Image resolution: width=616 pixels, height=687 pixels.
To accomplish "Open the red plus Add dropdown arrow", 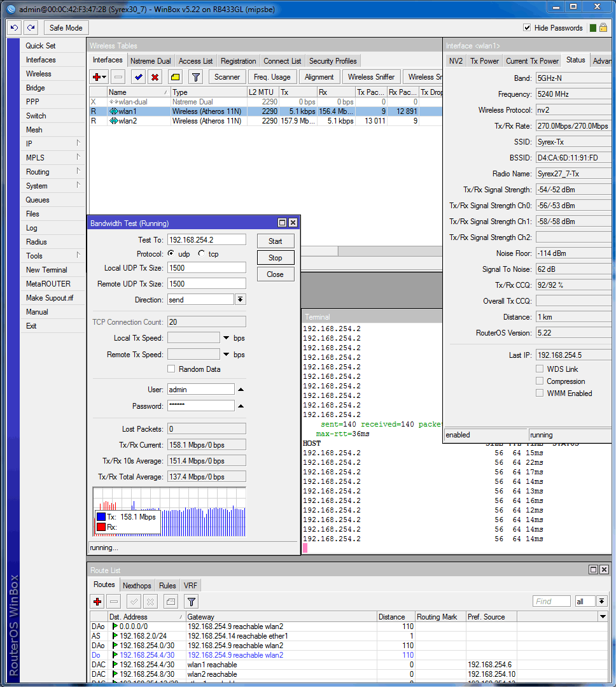I will (104, 77).
